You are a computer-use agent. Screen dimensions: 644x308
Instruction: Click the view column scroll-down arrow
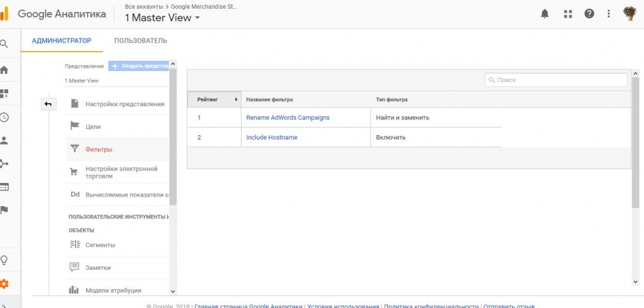pyautogui.click(x=173, y=291)
